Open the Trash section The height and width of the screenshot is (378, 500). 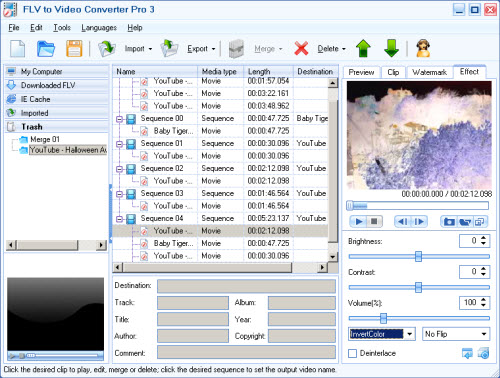(57, 127)
